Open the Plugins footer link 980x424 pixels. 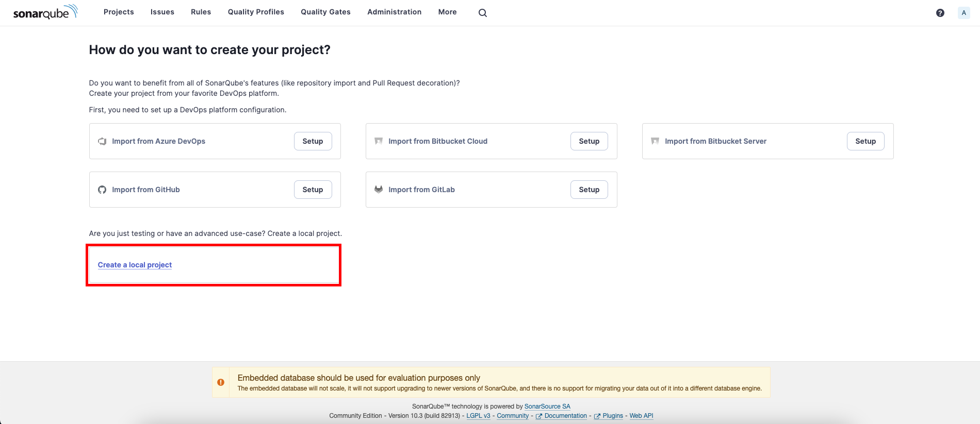pyautogui.click(x=613, y=416)
